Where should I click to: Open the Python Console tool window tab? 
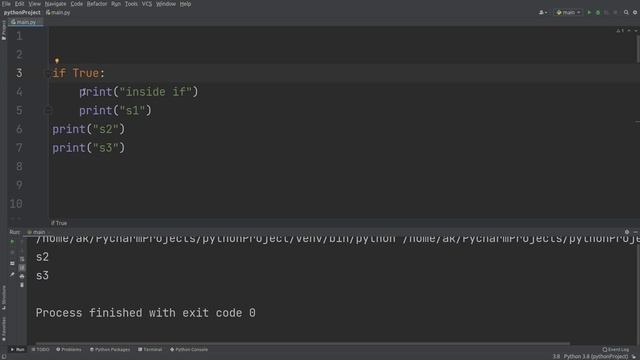pos(189,350)
